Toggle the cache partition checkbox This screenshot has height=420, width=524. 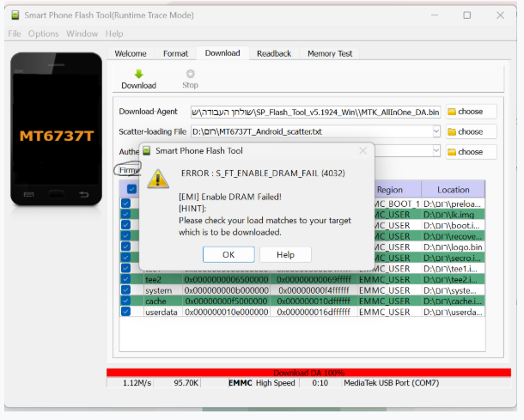tap(126, 301)
